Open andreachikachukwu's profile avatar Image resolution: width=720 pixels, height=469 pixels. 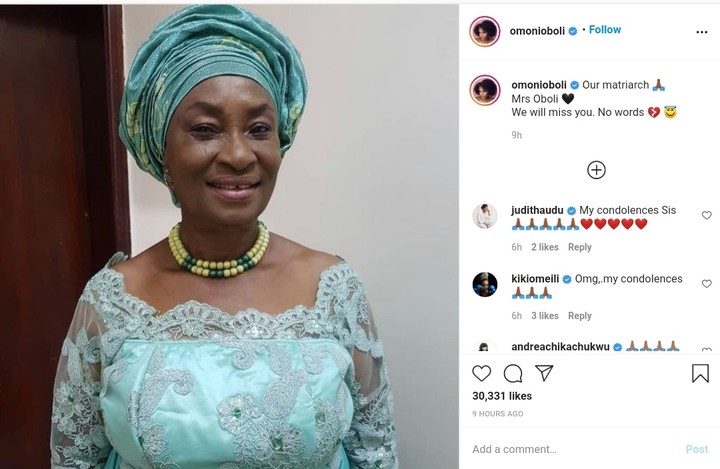(x=485, y=348)
